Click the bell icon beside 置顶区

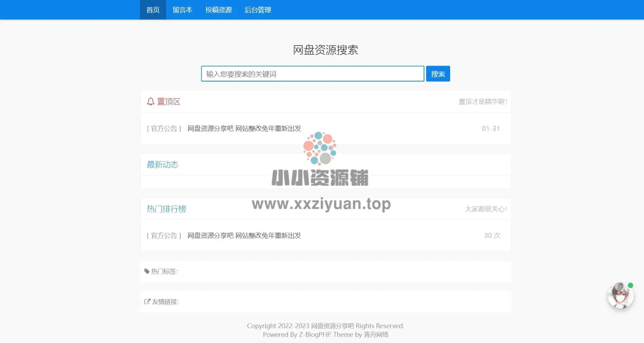(149, 101)
